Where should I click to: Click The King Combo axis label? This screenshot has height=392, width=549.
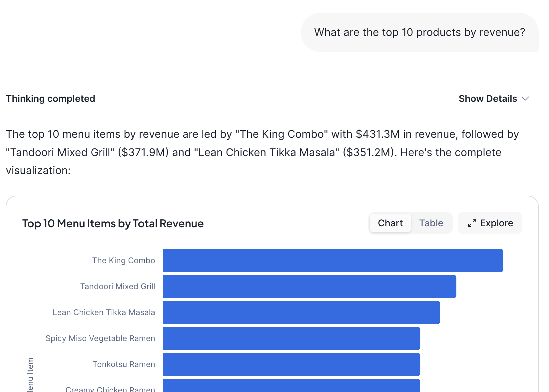pos(124,261)
